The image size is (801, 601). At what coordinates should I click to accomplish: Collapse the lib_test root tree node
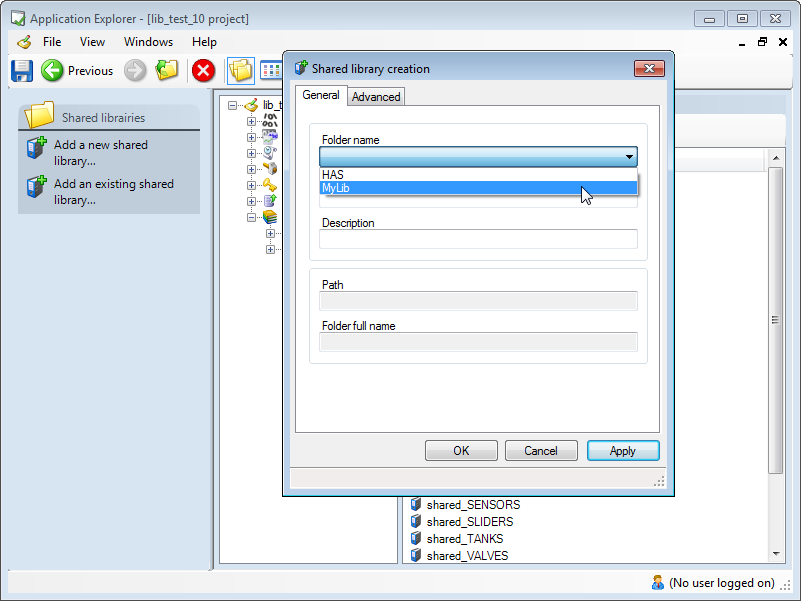(233, 105)
